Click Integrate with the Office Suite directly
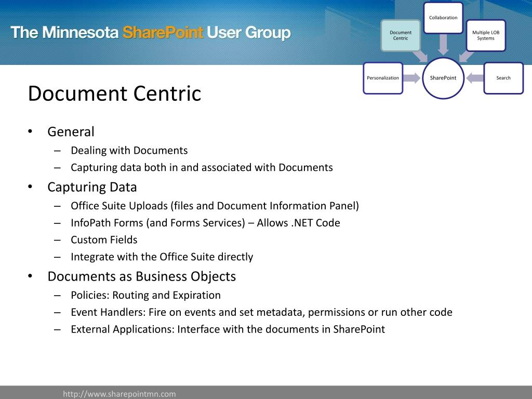 pyautogui.click(x=162, y=257)
